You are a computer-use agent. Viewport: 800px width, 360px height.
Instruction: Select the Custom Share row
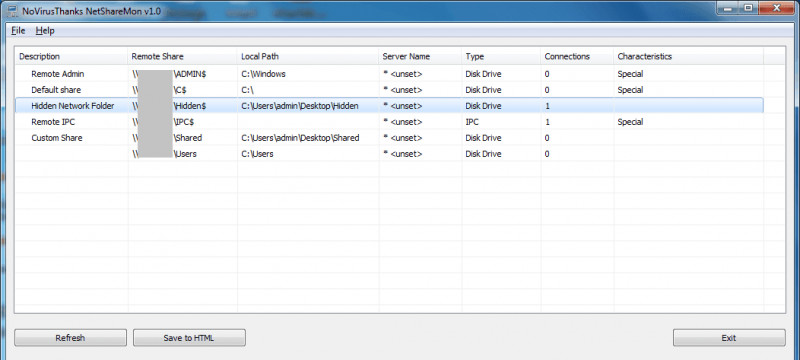point(389,138)
